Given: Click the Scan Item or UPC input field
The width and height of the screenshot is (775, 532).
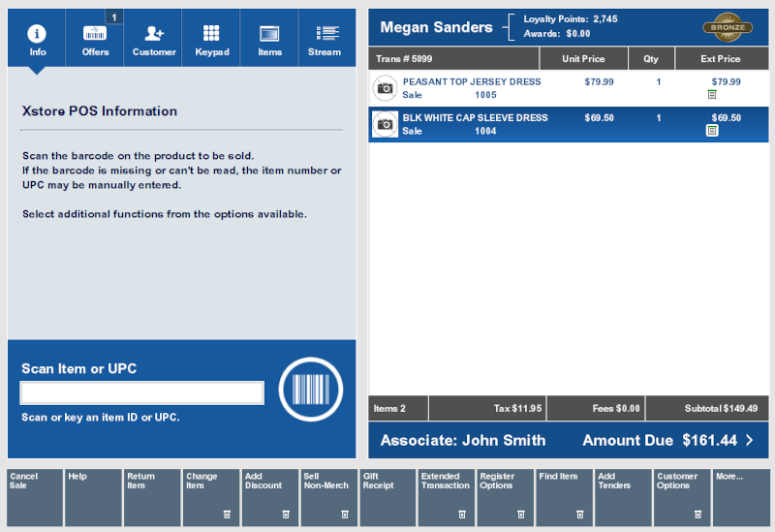Looking at the screenshot, I should (x=141, y=393).
